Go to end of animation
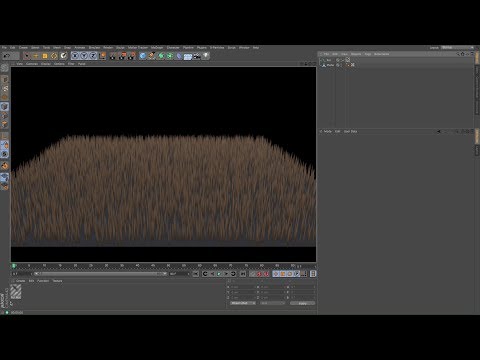The height and width of the screenshot is (360, 480). [243, 274]
